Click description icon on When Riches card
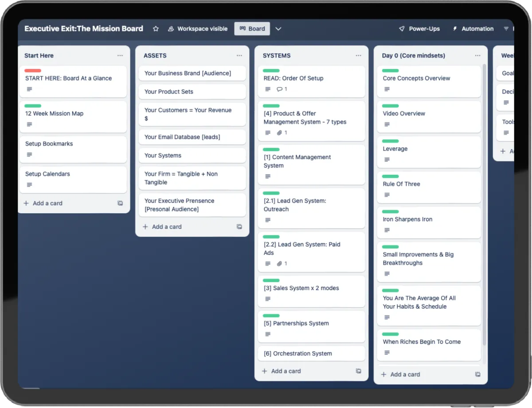 pyautogui.click(x=387, y=353)
